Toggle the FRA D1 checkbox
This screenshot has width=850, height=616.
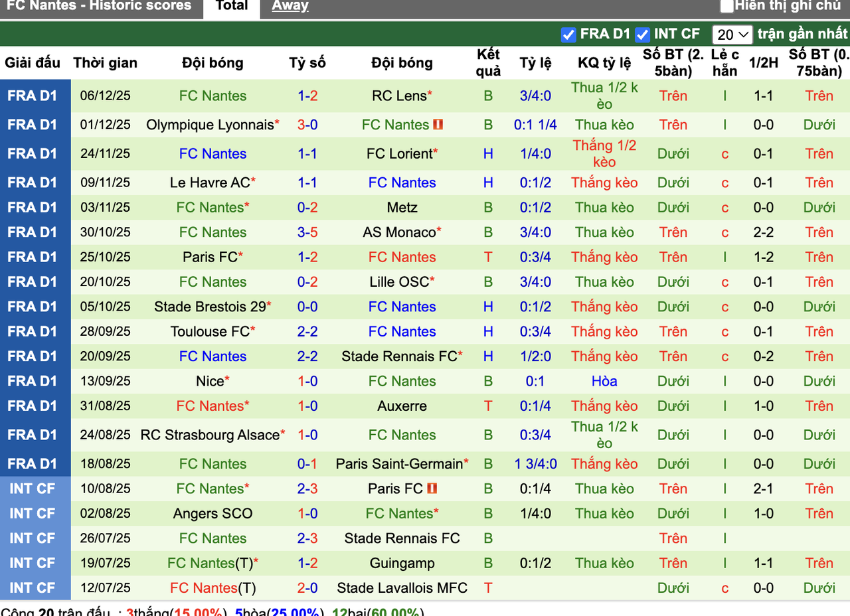568,35
